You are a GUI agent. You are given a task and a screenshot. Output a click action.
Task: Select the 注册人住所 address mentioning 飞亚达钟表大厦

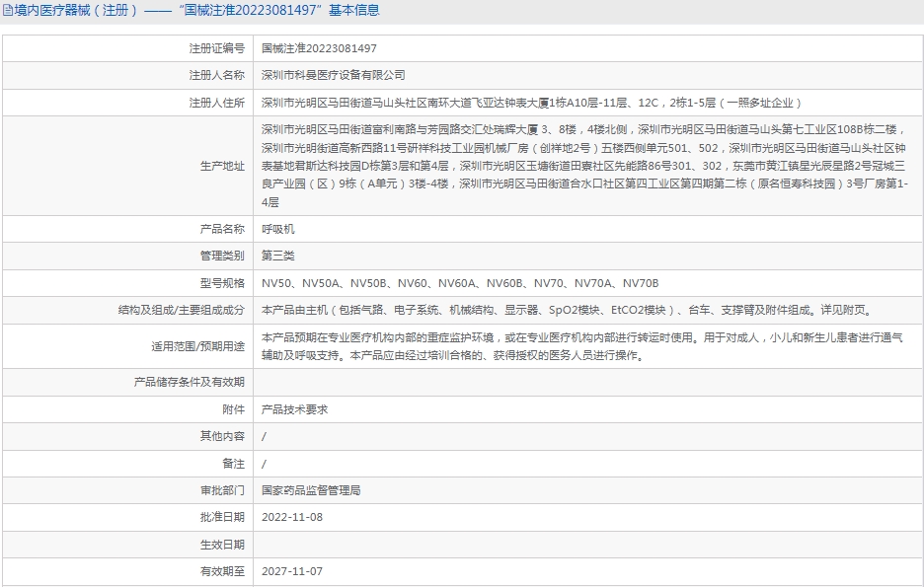[x=533, y=103]
